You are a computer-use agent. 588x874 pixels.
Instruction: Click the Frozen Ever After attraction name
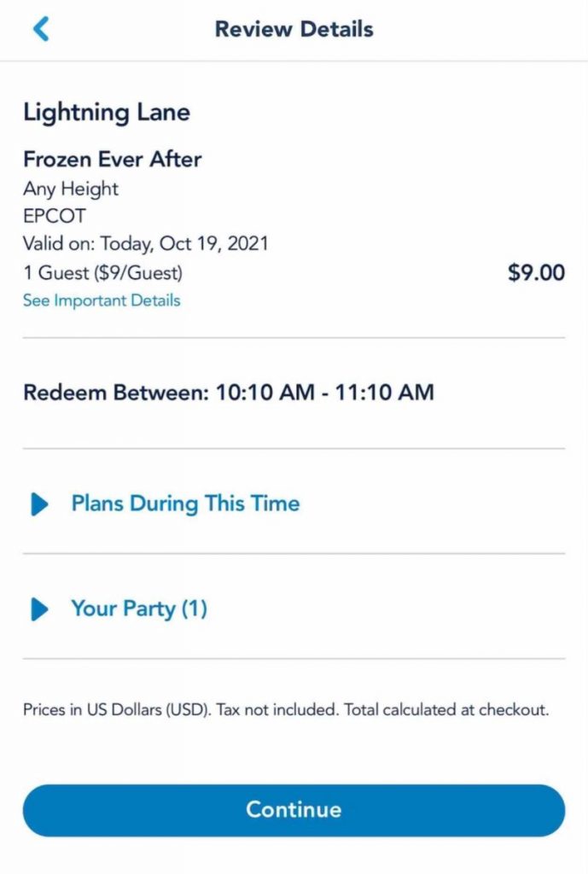[112, 160]
